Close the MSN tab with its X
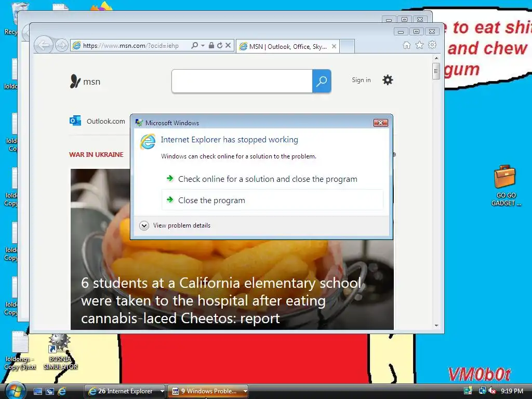Viewport: 532px width, 399px height. click(334, 46)
